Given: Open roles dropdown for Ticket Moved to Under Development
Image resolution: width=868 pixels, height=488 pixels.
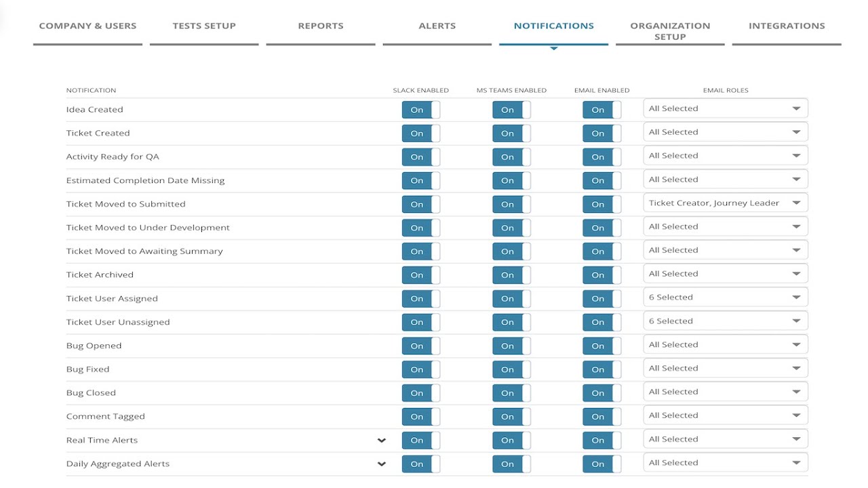Looking at the screenshot, I should (x=726, y=226).
